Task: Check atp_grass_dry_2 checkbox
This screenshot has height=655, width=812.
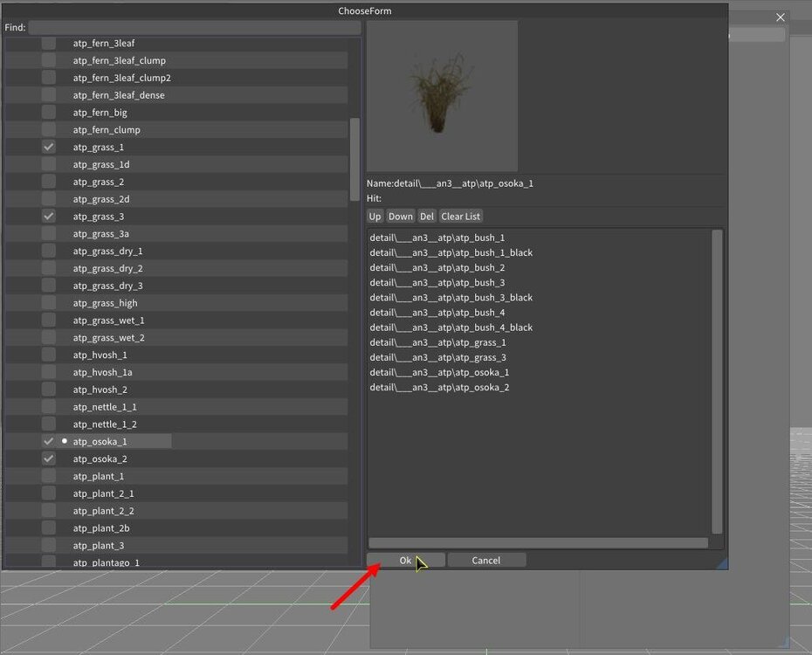Action: [49, 268]
